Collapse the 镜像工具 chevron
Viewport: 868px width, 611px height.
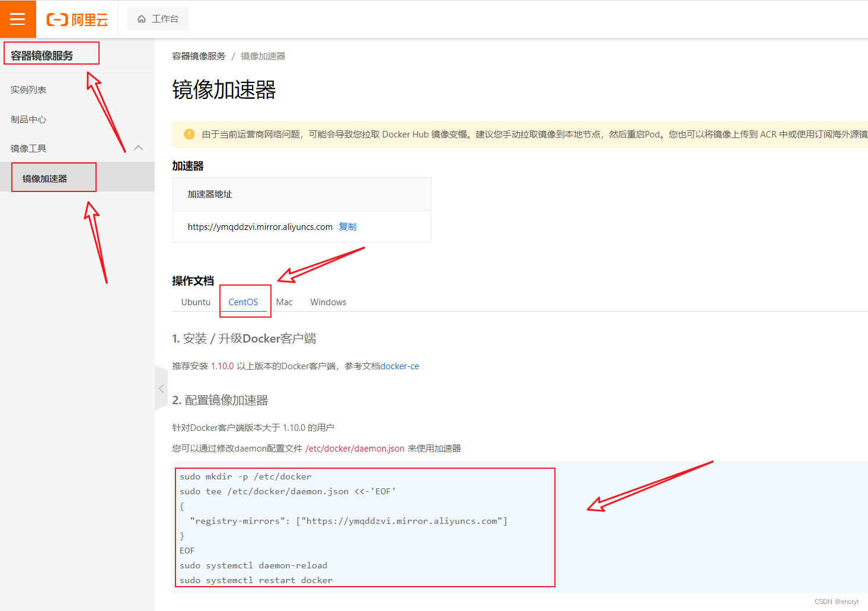click(139, 148)
